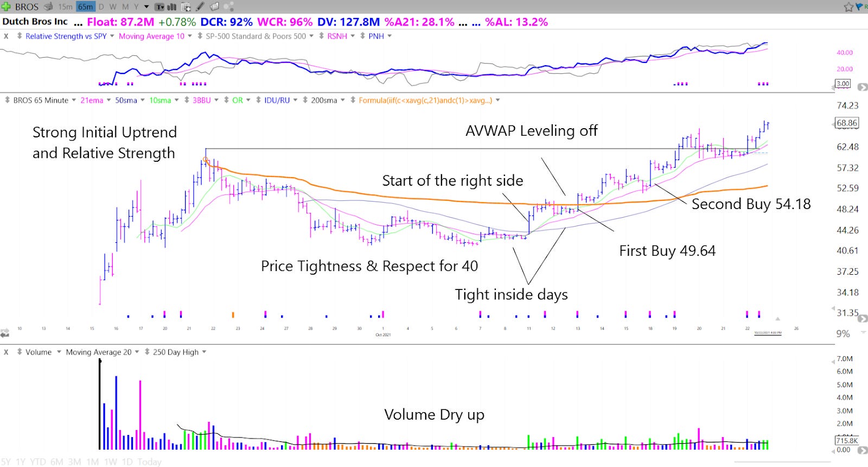Switch to Weekly (W) timeframe
This screenshot has width=868, height=467.
113,7
